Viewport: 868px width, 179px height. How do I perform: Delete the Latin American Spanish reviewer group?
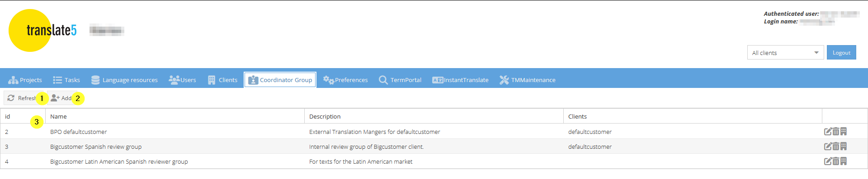pos(836,161)
